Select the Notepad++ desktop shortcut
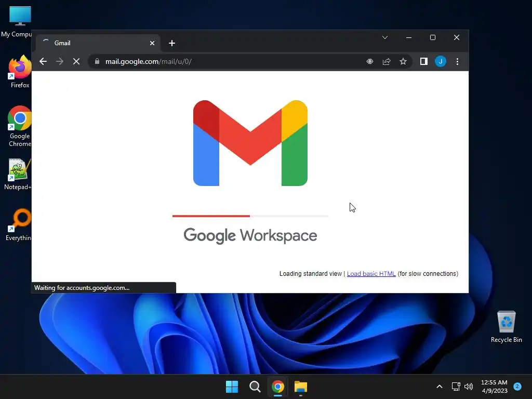This screenshot has height=399, width=532. 18,175
